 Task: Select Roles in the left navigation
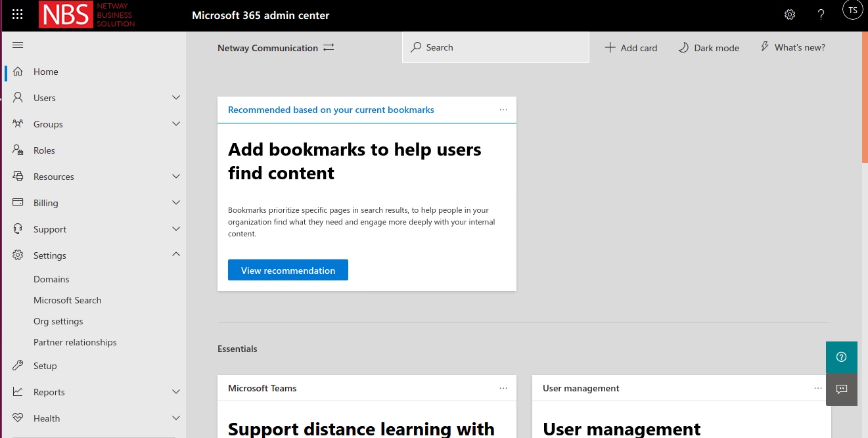44,150
